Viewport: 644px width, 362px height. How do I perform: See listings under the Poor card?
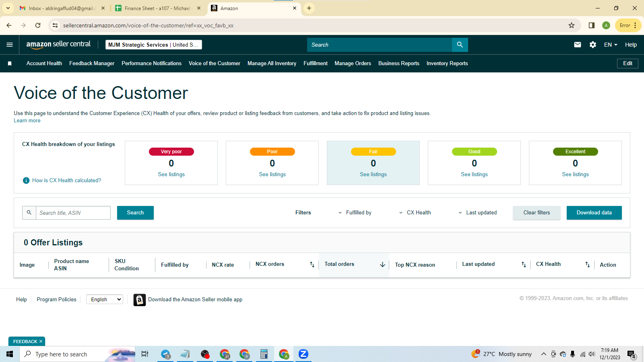tap(272, 175)
